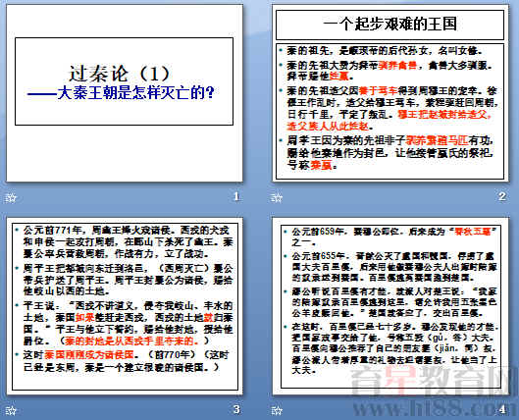Image resolution: width=519 pixels, height=420 pixels.
Task: Click slide number 3 label
Action: coord(236,409)
